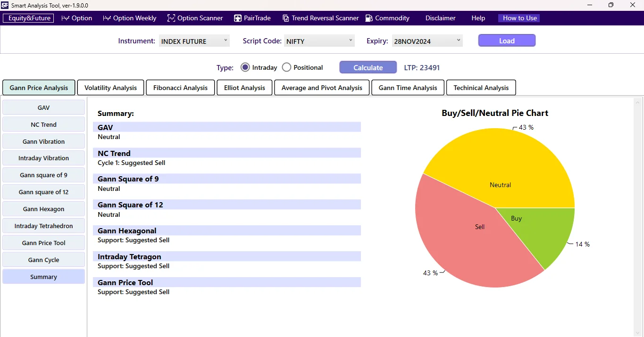The image size is (644, 337).
Task: Click the Smart Analysis Tool title bar icon
Action: pyautogui.click(x=5, y=5)
